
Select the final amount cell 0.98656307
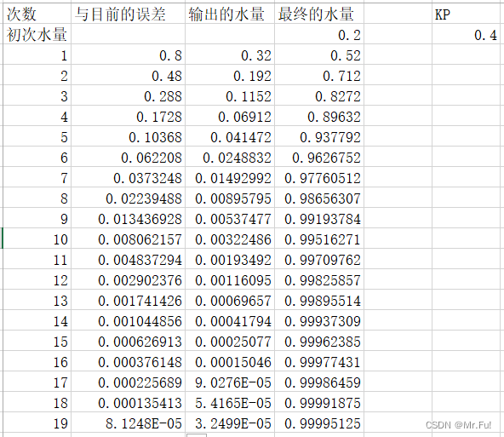[319, 198]
